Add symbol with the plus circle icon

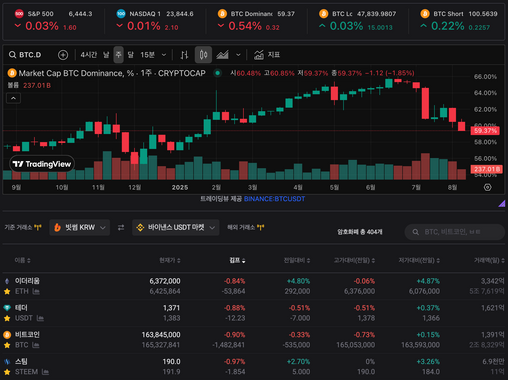(63, 55)
